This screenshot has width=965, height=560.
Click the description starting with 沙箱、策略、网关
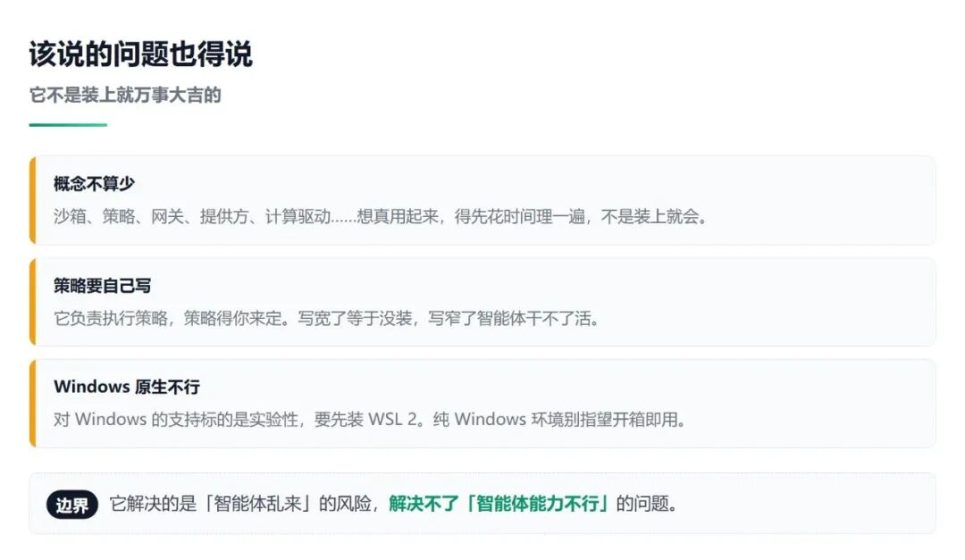(381, 217)
